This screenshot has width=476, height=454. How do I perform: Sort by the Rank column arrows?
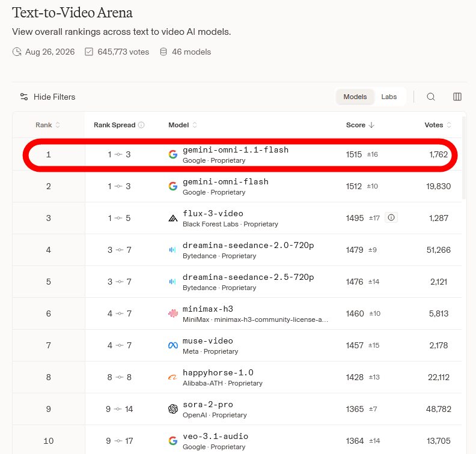pyautogui.click(x=58, y=125)
